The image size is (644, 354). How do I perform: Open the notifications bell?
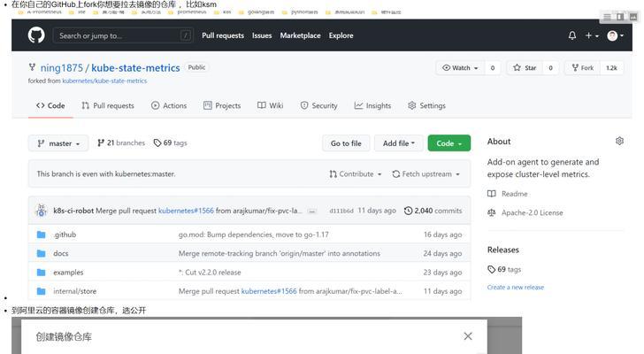(x=572, y=35)
